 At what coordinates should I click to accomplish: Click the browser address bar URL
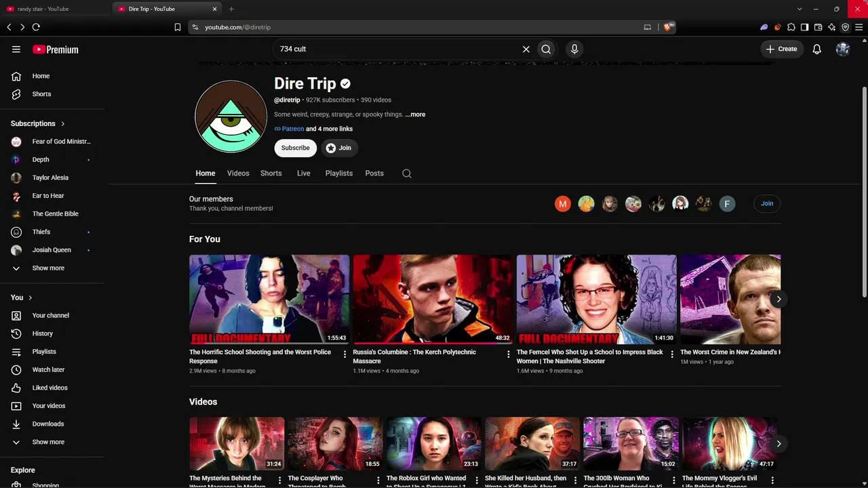(x=238, y=27)
